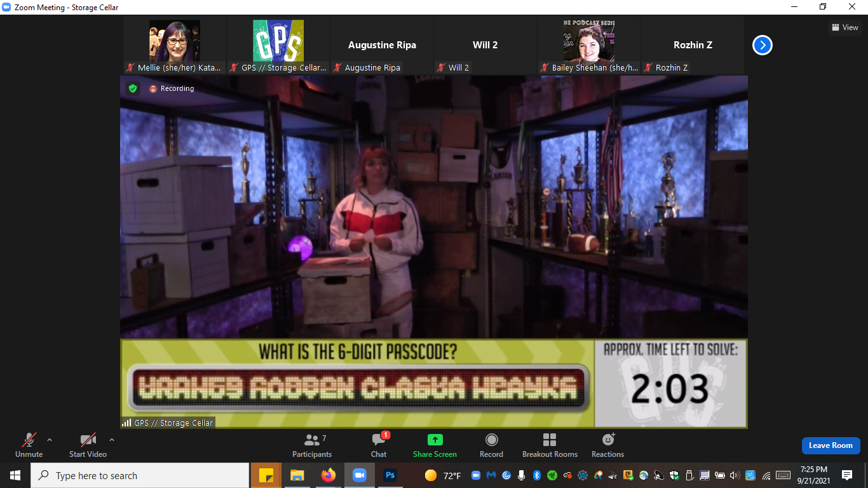Select the Augustine Ripa participant tile
The width and height of the screenshot is (868, 488).
pos(382,46)
